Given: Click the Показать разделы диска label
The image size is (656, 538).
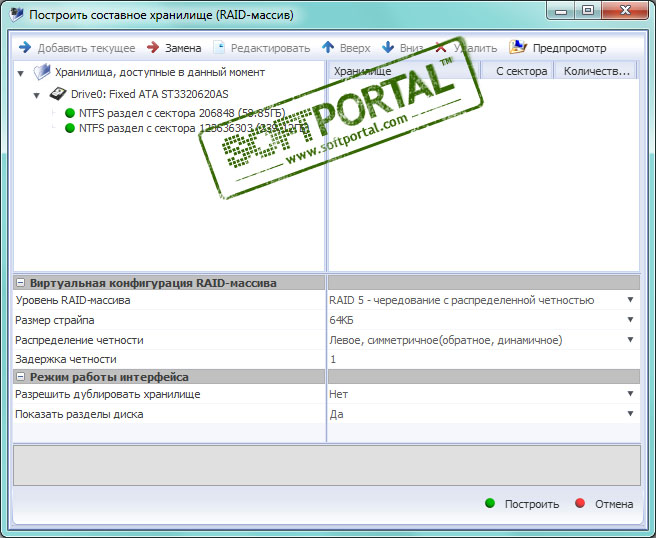Looking at the screenshot, I should click(79, 414).
